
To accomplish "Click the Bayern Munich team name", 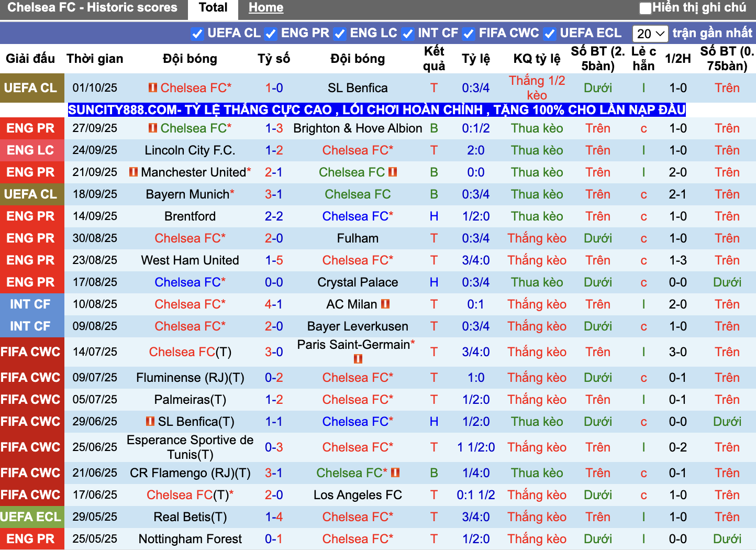I will click(x=187, y=194).
